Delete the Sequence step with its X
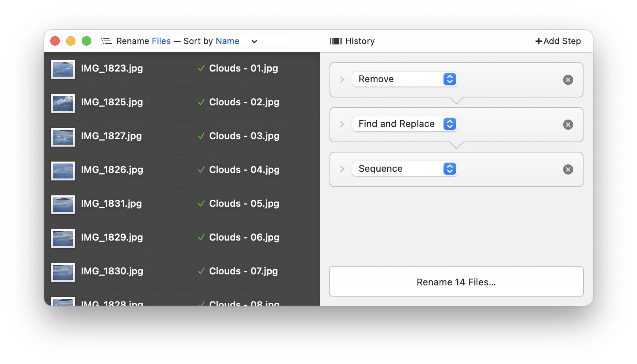 (568, 169)
